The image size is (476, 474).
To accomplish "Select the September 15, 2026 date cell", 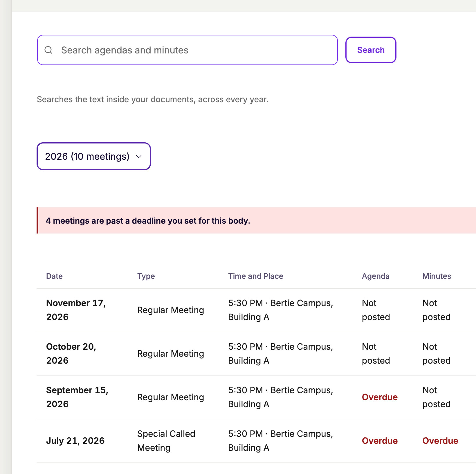I will [77, 397].
